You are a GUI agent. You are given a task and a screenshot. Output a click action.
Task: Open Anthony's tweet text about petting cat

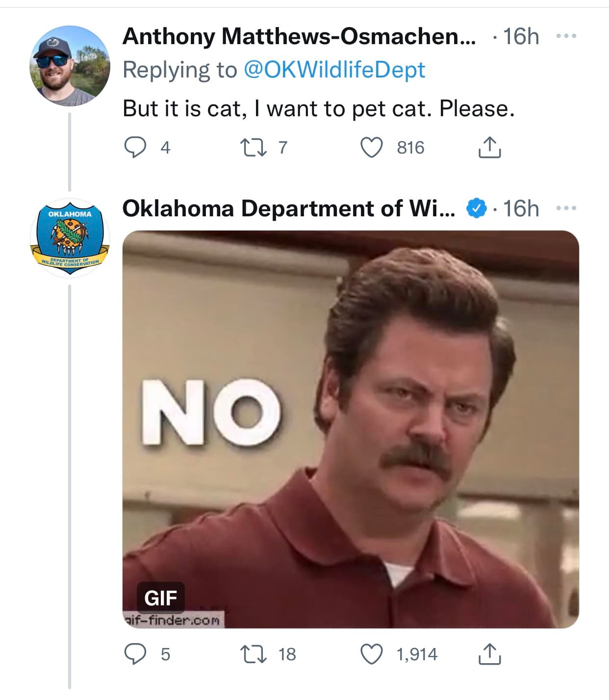coord(319,108)
